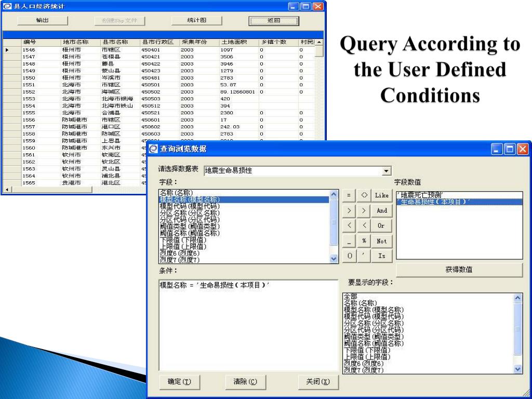Confirm the query with 确定(T)
The width and height of the screenshot is (532, 399).
[x=179, y=382]
